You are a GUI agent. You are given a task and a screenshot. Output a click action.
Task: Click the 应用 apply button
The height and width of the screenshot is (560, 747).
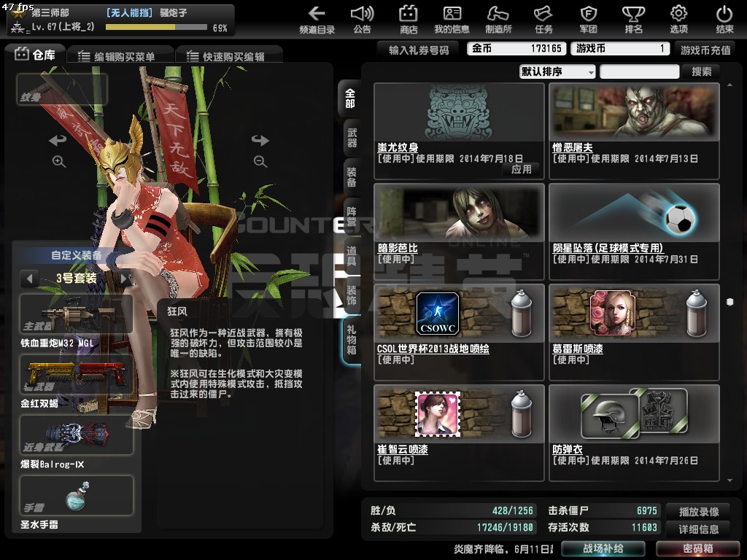[521, 169]
